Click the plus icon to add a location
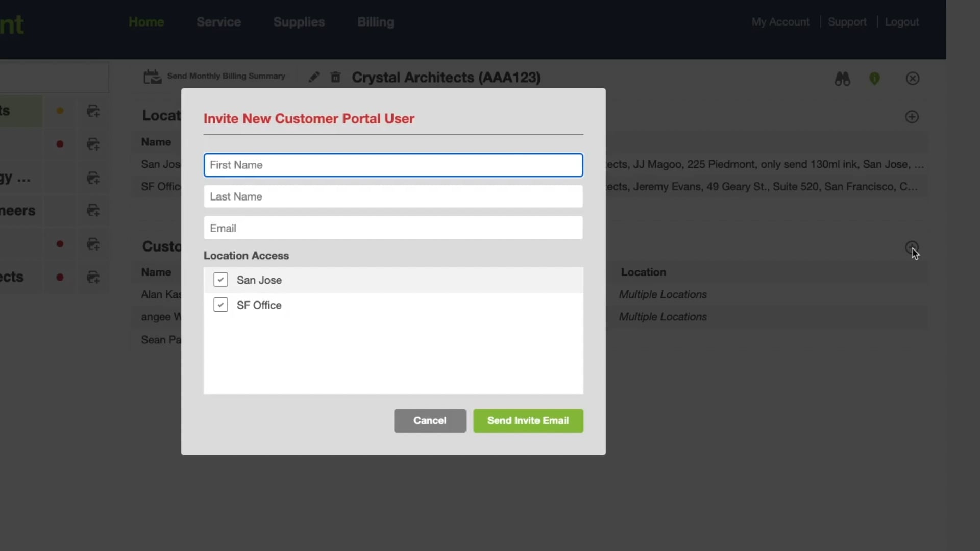The image size is (980, 551). (912, 117)
